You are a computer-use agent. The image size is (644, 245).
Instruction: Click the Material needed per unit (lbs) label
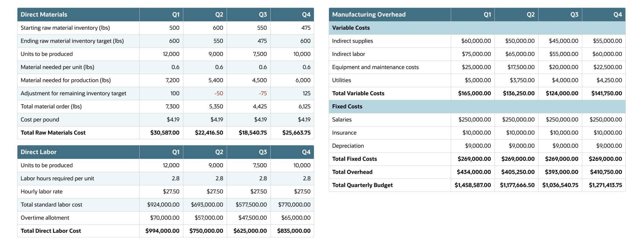coord(57,67)
